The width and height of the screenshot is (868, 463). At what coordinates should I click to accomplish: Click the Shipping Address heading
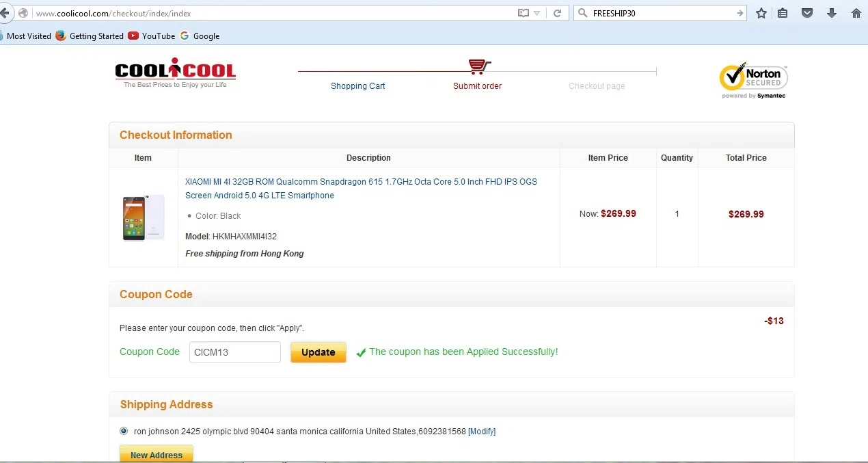[167, 405]
